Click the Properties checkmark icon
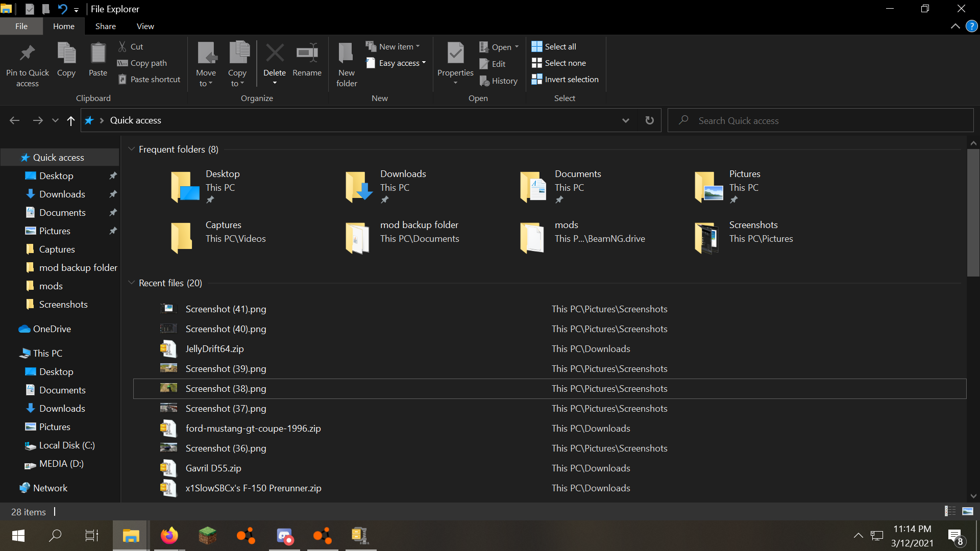 pos(455,54)
